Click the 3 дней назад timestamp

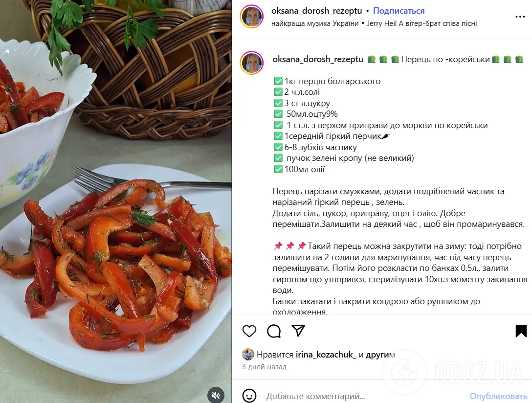pyautogui.click(x=265, y=367)
